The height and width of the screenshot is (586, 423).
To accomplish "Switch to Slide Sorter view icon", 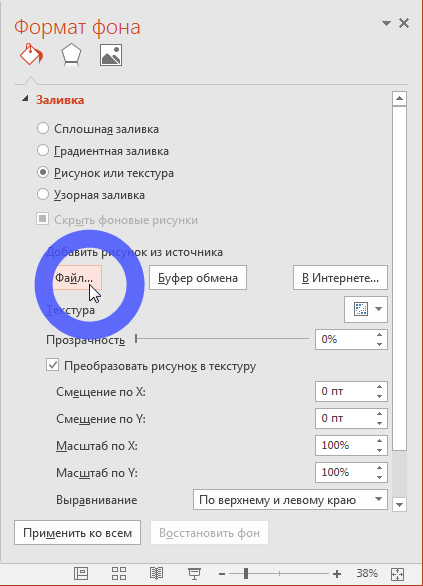I will [119, 573].
